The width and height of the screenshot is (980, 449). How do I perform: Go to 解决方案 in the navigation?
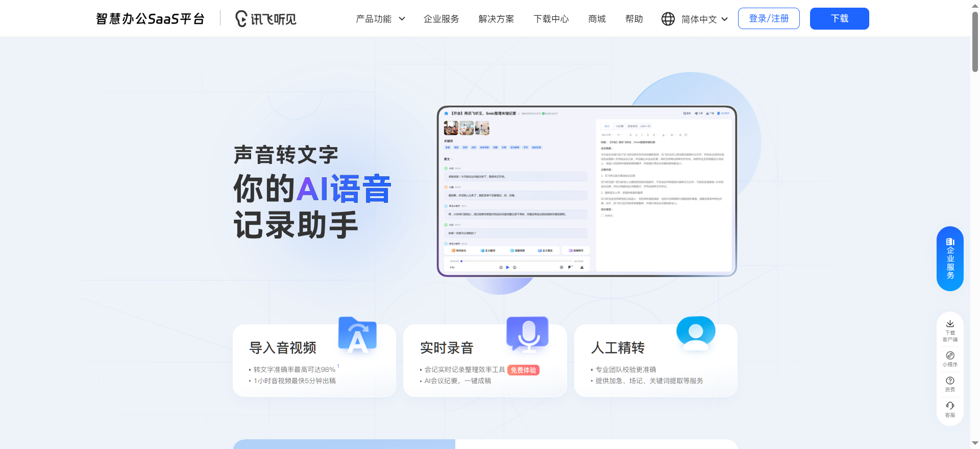496,19
